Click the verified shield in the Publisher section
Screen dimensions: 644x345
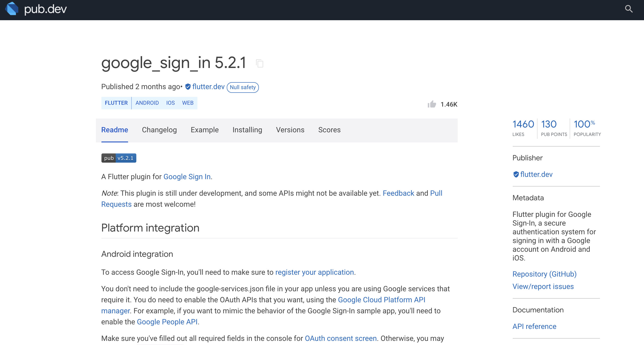click(516, 174)
